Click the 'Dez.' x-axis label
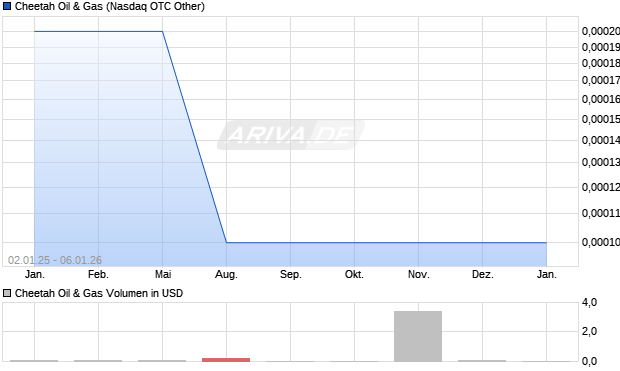The image size is (620, 371). (x=483, y=274)
